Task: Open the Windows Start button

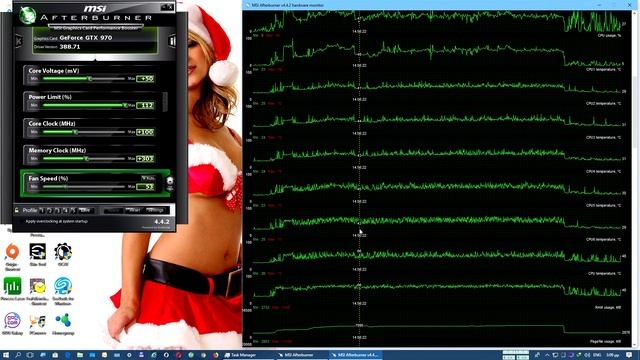Action: point(6,355)
